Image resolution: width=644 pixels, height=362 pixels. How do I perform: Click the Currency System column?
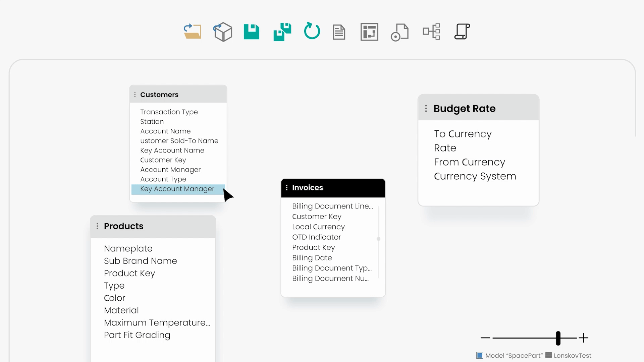(x=475, y=176)
